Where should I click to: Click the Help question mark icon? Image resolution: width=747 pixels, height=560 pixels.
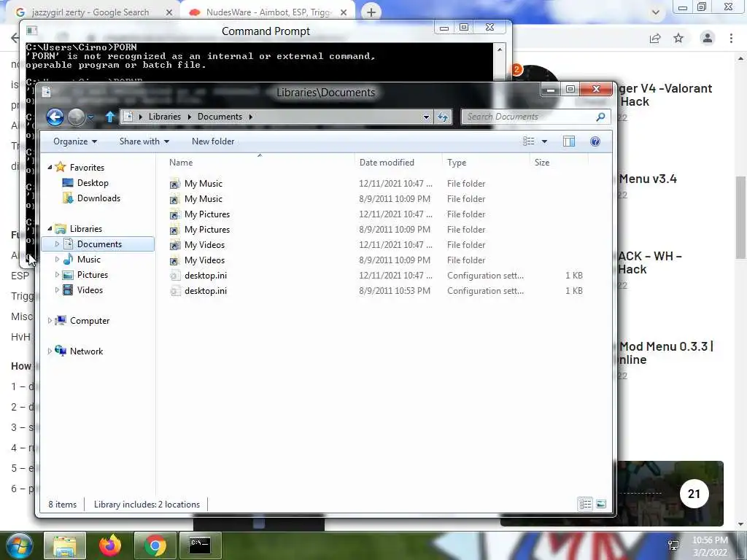tap(595, 141)
